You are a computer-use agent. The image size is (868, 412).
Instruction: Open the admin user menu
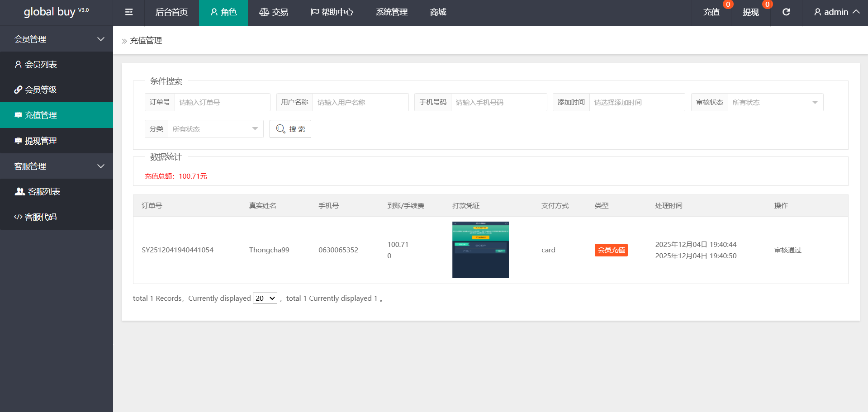point(836,12)
